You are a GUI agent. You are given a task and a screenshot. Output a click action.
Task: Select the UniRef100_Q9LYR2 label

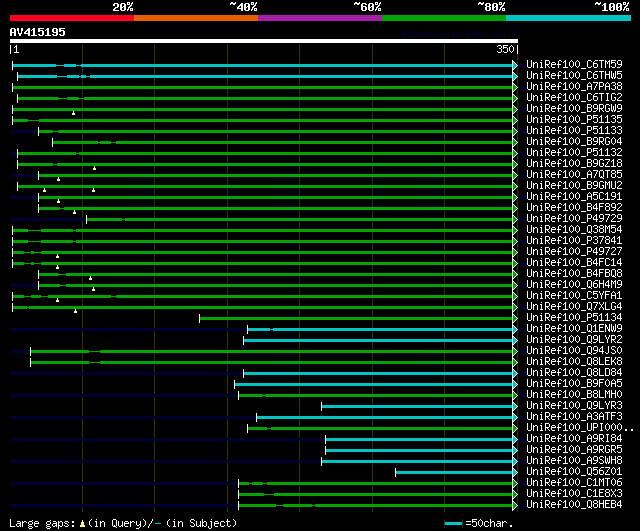pyautogui.click(x=574, y=340)
